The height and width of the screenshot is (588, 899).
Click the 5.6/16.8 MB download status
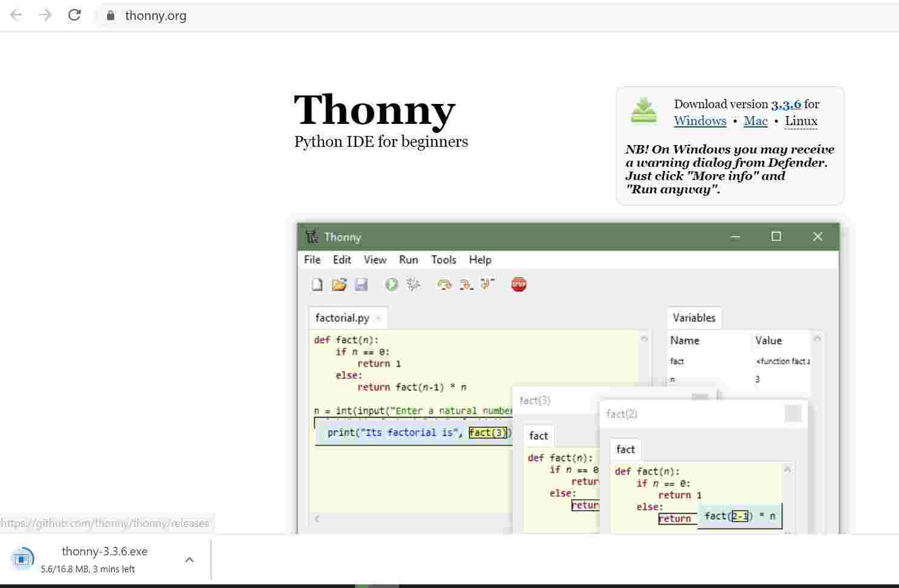[x=88, y=569]
